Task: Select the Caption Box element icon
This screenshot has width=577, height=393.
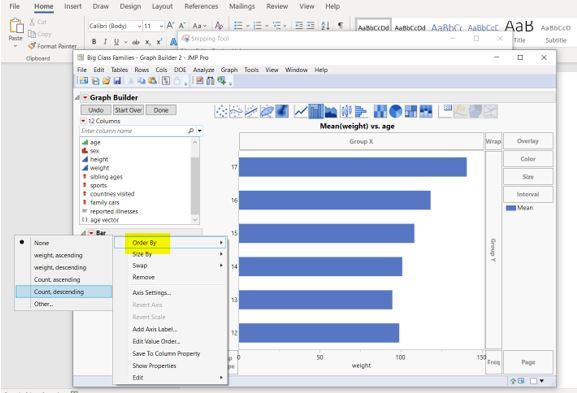Action: pyautogui.click(x=445, y=111)
